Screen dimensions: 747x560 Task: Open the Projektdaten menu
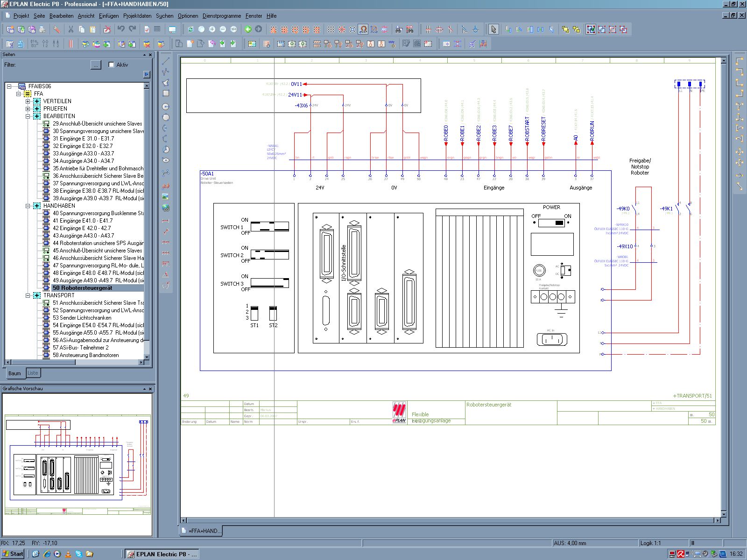point(137,16)
